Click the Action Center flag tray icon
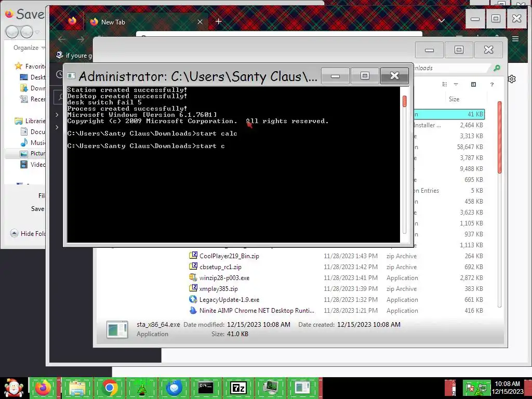This screenshot has height=399, width=532. 470,388
